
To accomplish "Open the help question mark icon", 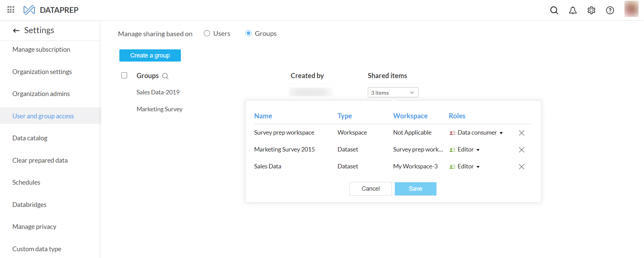I will (x=610, y=10).
